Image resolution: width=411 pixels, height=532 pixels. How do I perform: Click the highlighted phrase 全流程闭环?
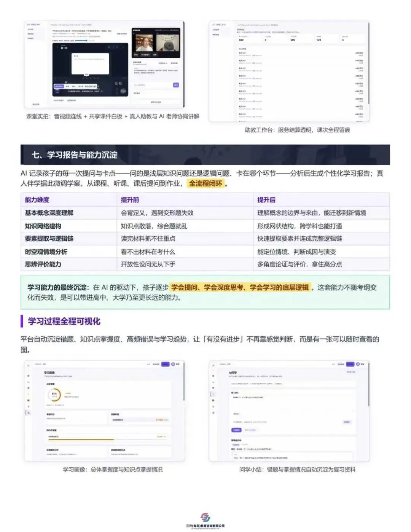[205, 183]
